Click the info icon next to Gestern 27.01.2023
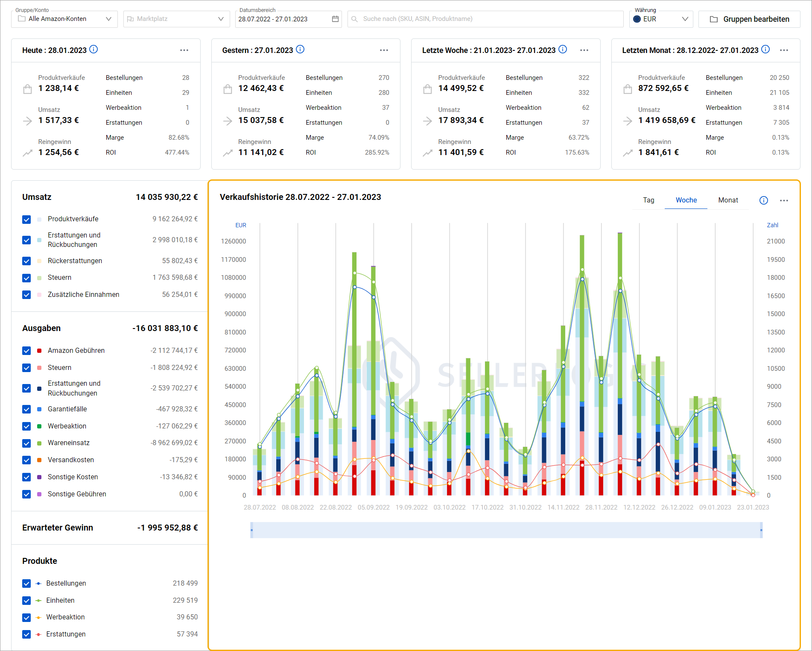 coord(300,50)
